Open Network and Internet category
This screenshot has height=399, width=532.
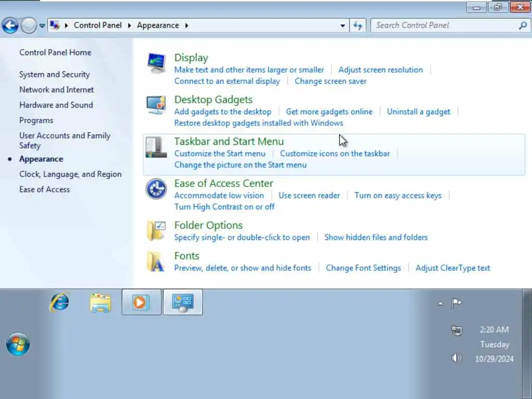[57, 89]
